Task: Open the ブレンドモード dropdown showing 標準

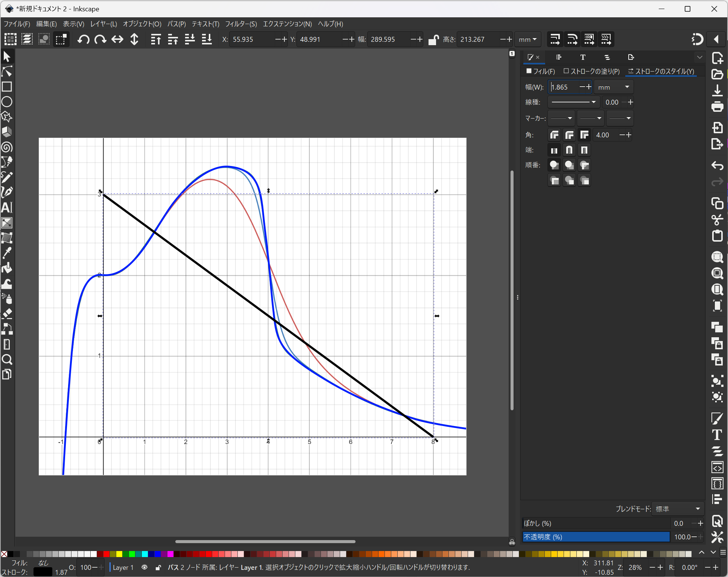Action: tap(677, 508)
